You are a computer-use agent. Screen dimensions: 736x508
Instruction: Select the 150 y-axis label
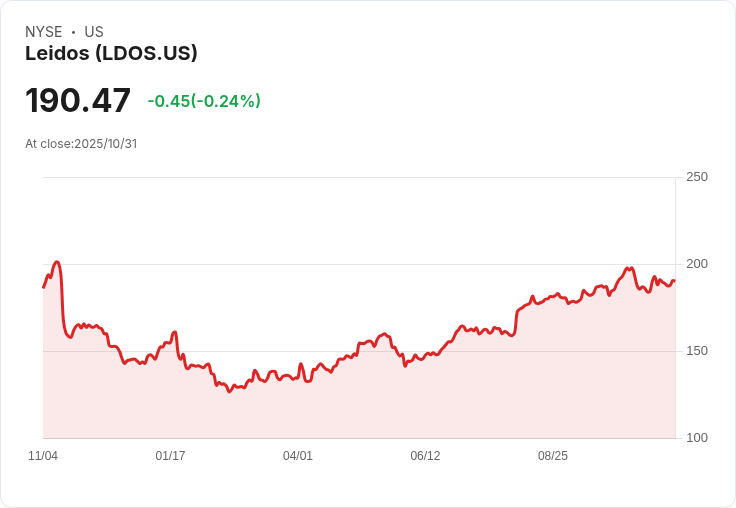[697, 351]
